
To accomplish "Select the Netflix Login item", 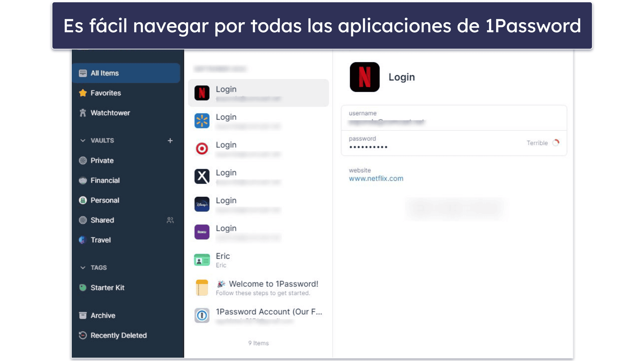I will click(x=258, y=93).
